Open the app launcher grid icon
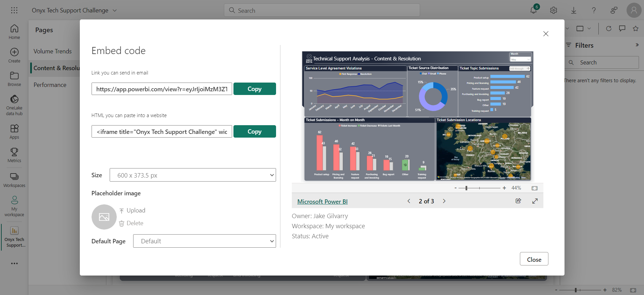The height and width of the screenshot is (295, 644). [x=14, y=10]
